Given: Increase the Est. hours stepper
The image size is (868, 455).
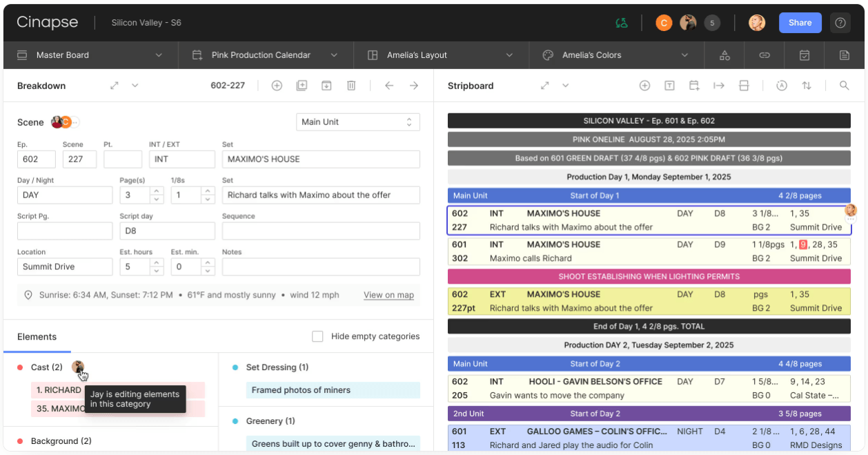Looking at the screenshot, I should click(x=157, y=262).
